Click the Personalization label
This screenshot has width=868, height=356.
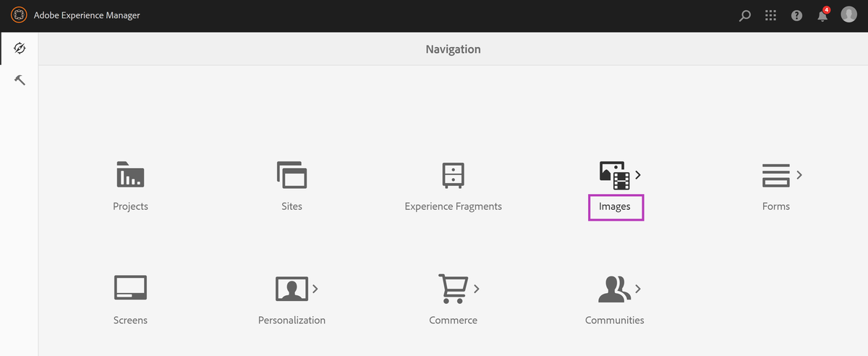292,321
